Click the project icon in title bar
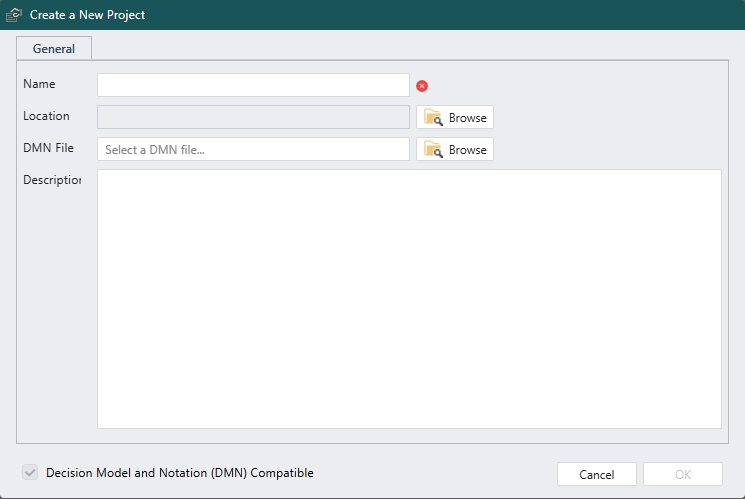The height and width of the screenshot is (499, 745). point(14,15)
